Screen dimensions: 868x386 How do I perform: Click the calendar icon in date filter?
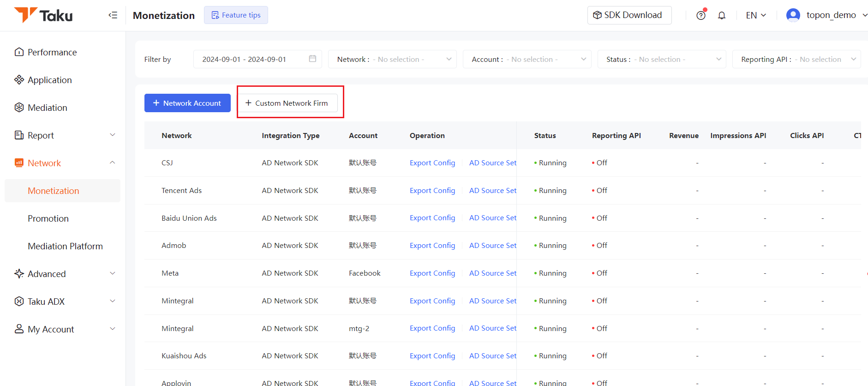pos(312,59)
